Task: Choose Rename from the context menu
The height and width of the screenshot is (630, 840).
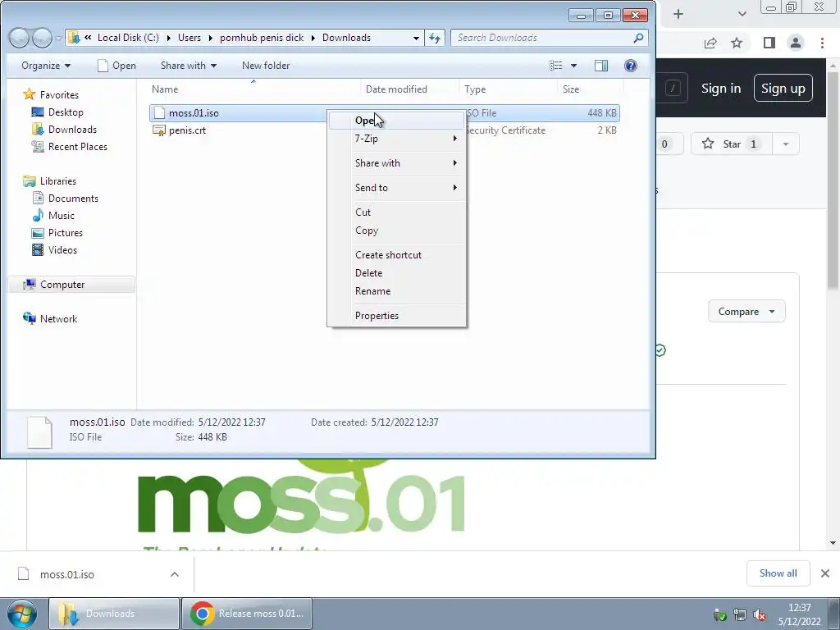Action: [x=396, y=291]
